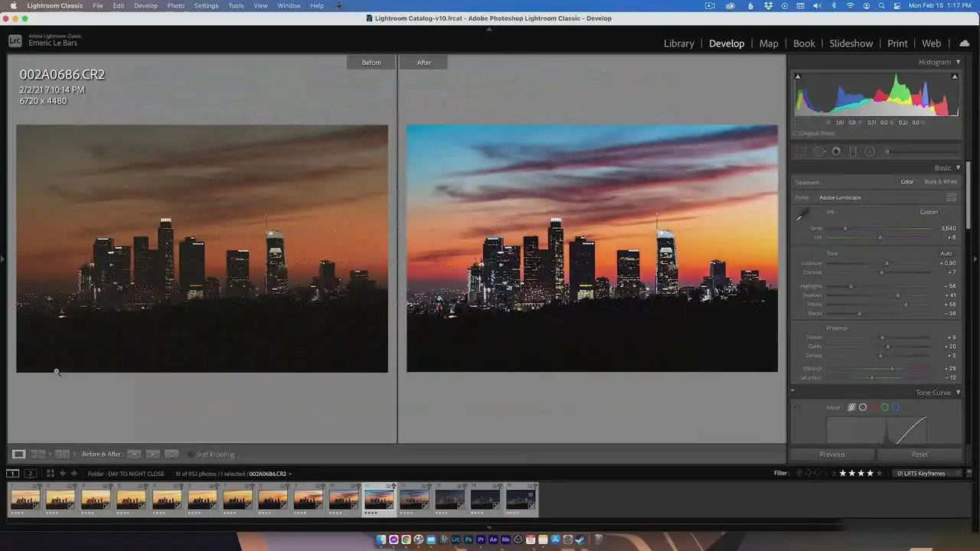
Task: Click the After preview image
Action: (592, 249)
